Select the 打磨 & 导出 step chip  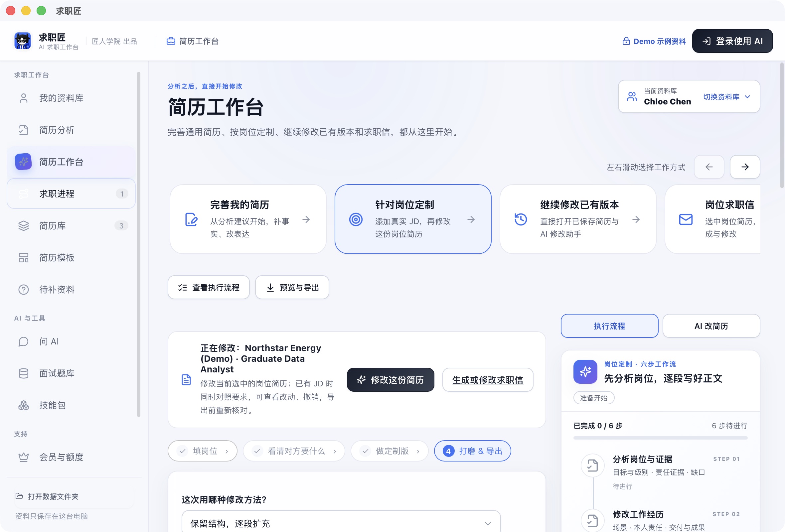[472, 451]
